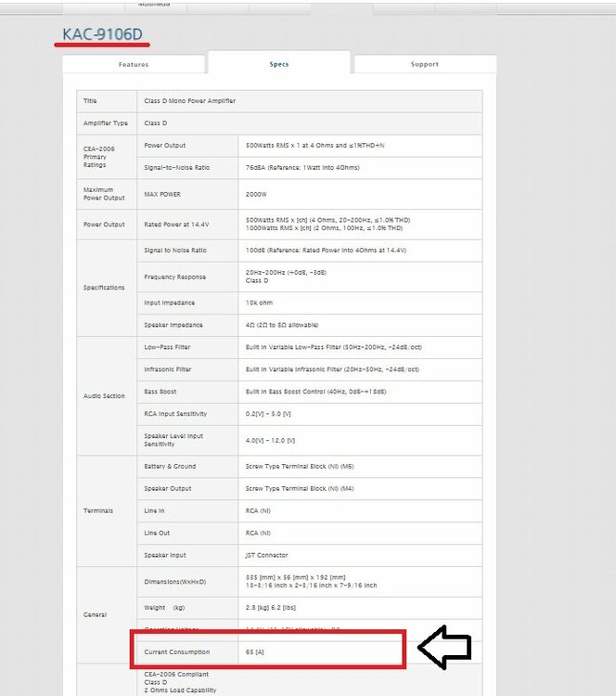Select the RCA Input Sensitivity label
This screenshot has height=696, width=616.
[175, 413]
